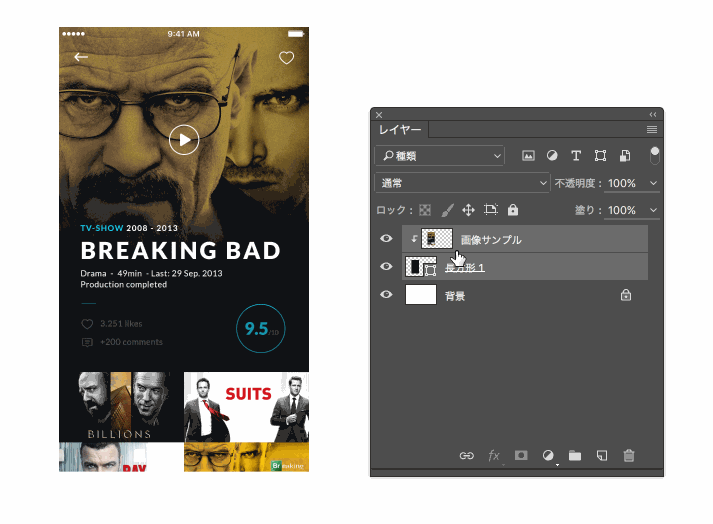
Task: Select the 背景 layer thumbnail
Action: click(421, 294)
